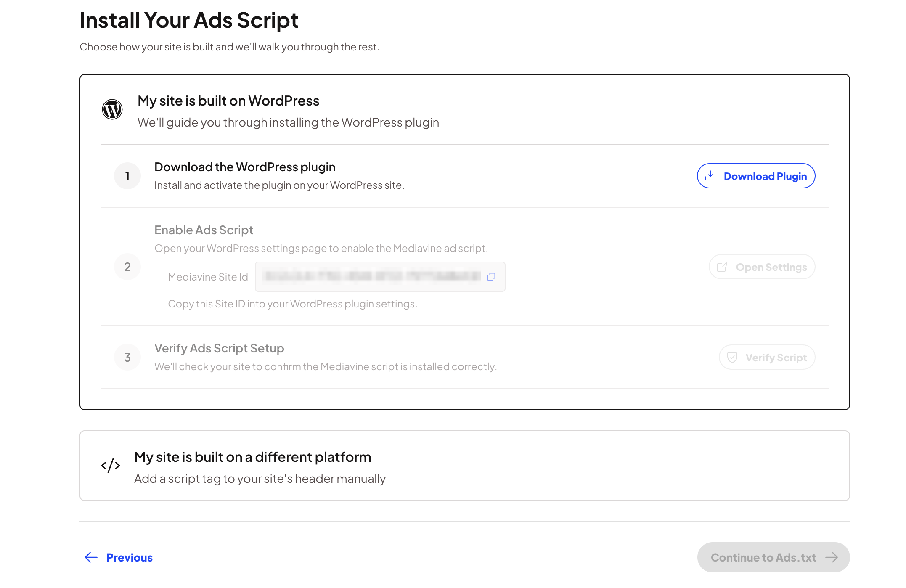Click the 'Install Your Ads Script' heading
Viewport: 906px width, 588px height.
[x=189, y=20]
